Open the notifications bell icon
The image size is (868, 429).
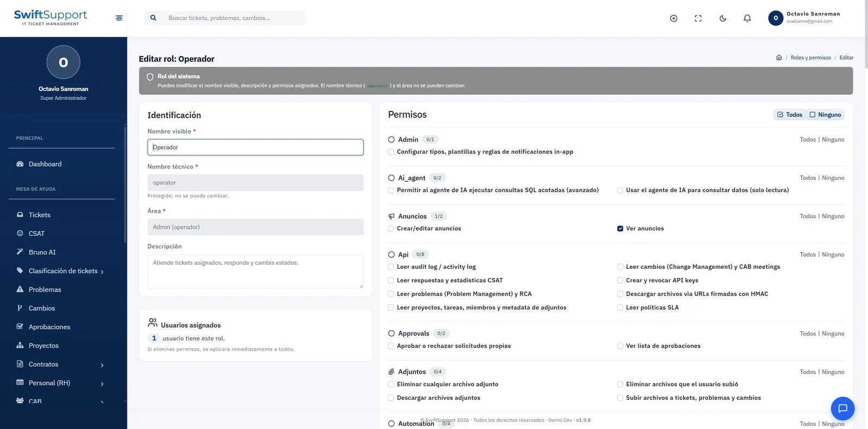(x=747, y=18)
